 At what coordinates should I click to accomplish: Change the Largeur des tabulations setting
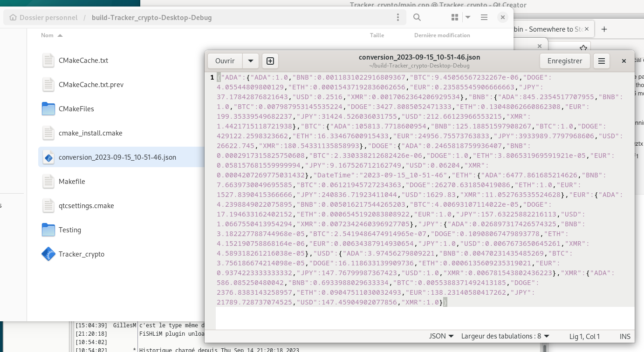(x=505, y=336)
